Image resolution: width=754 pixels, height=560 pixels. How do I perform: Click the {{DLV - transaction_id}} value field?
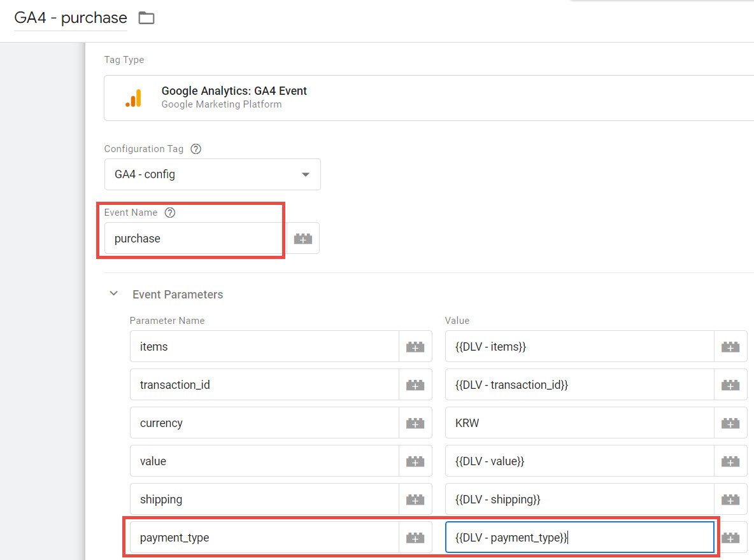click(x=580, y=384)
